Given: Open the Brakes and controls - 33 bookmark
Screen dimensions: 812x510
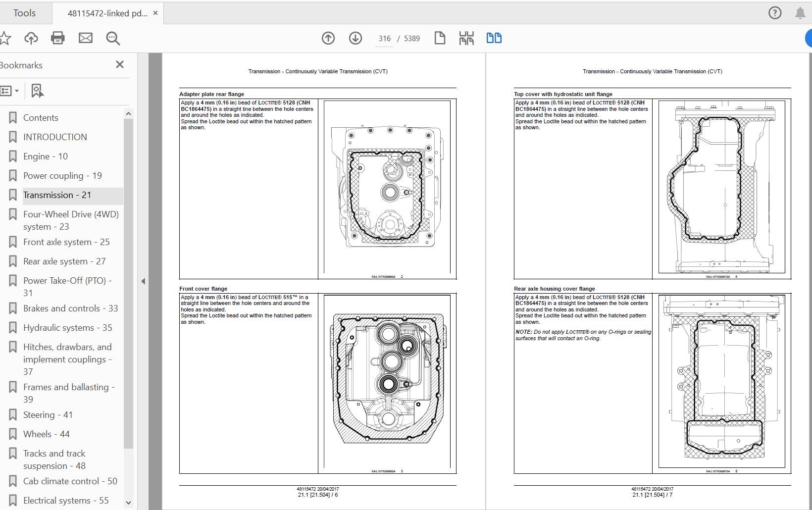Looking at the screenshot, I should tap(71, 308).
